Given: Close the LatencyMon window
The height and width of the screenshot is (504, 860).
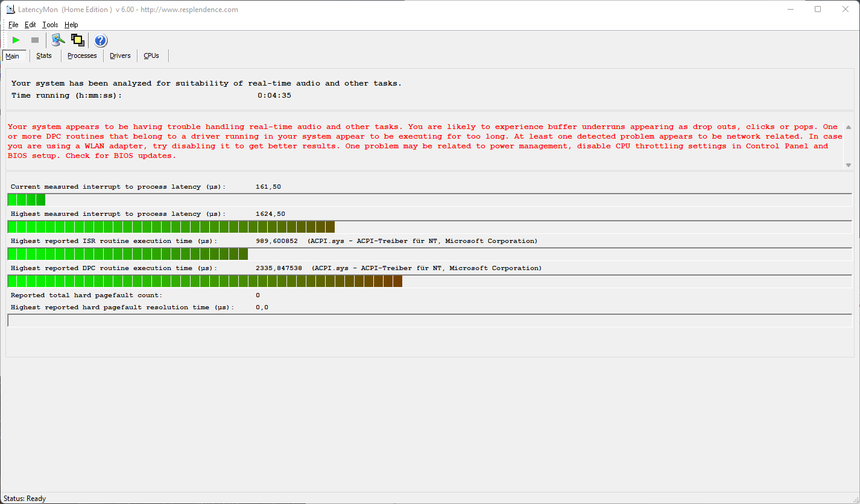Looking at the screenshot, I should click(846, 9).
